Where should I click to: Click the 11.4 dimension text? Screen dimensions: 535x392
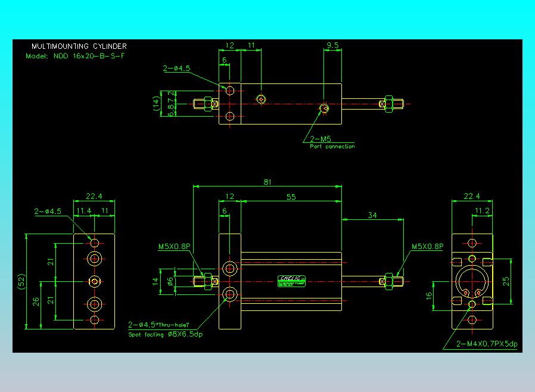(x=83, y=211)
